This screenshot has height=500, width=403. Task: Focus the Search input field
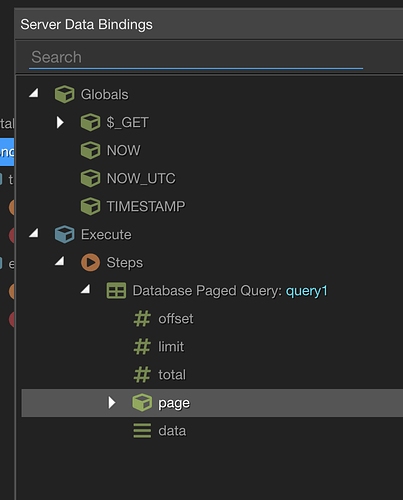(x=196, y=57)
